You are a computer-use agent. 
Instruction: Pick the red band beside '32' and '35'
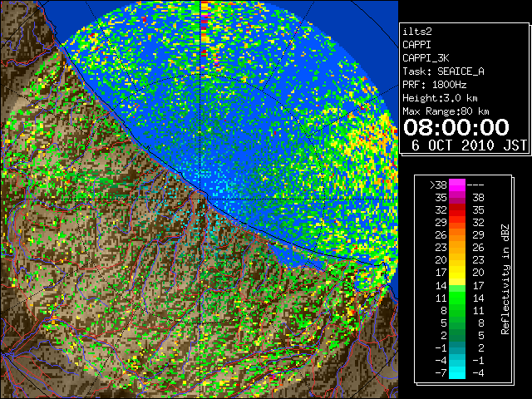coord(457,210)
